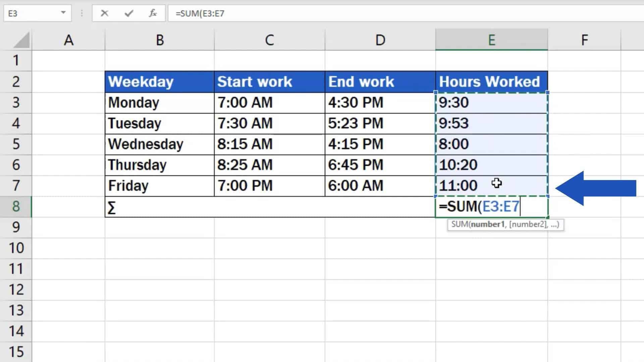The height and width of the screenshot is (362, 644).
Task: Click the SUM text in the tooltip
Action: [x=461, y=225]
